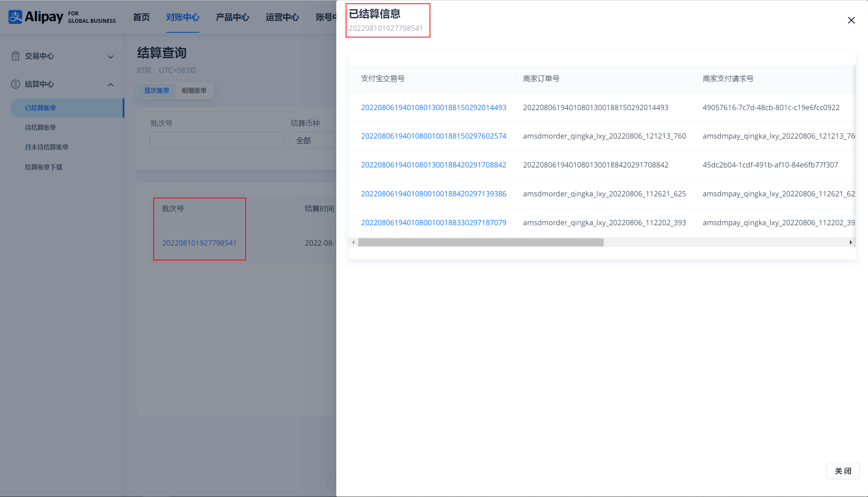Click the 交易中心 clipboard icon
The image size is (868, 497).
(15, 56)
